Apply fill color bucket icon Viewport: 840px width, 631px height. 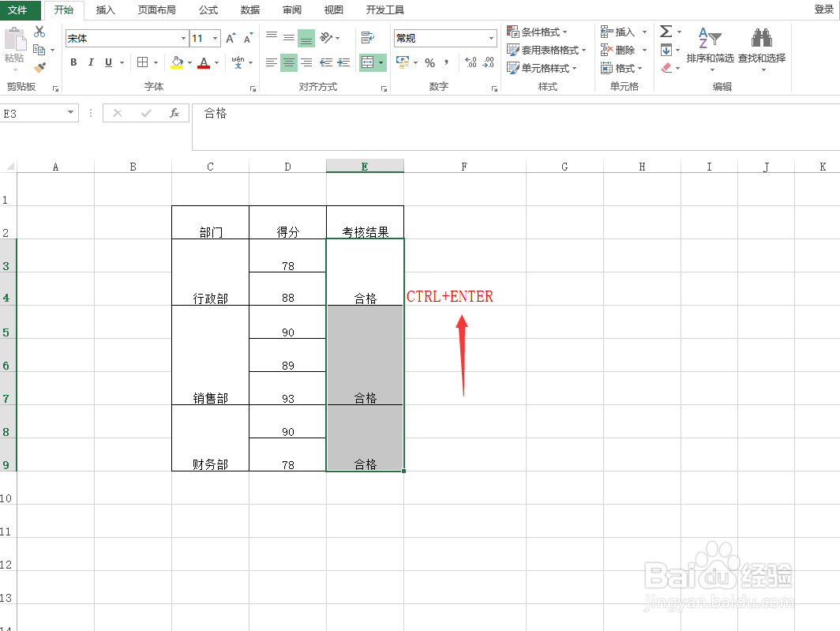[x=178, y=62]
